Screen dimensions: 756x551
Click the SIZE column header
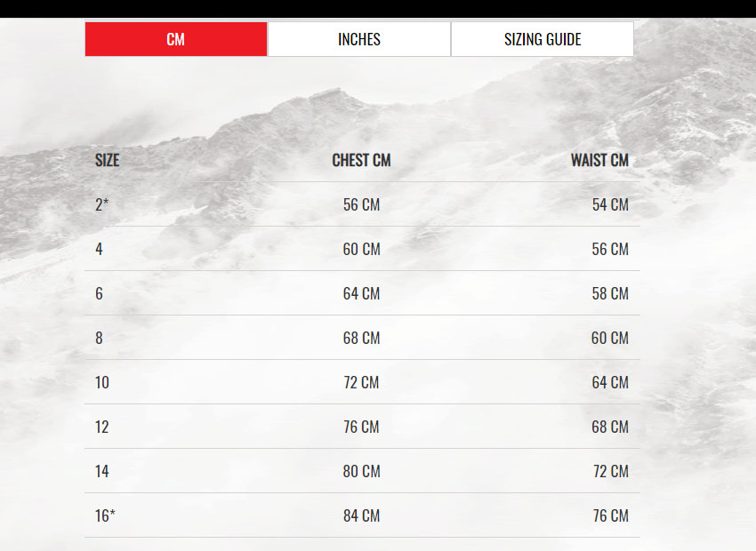[x=107, y=160]
